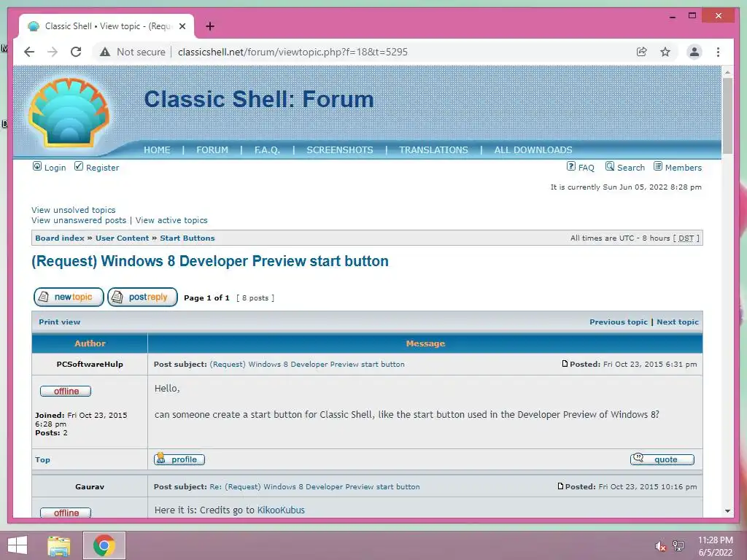
Task: Open the Chrome three-dot menu
Action: tap(718, 52)
